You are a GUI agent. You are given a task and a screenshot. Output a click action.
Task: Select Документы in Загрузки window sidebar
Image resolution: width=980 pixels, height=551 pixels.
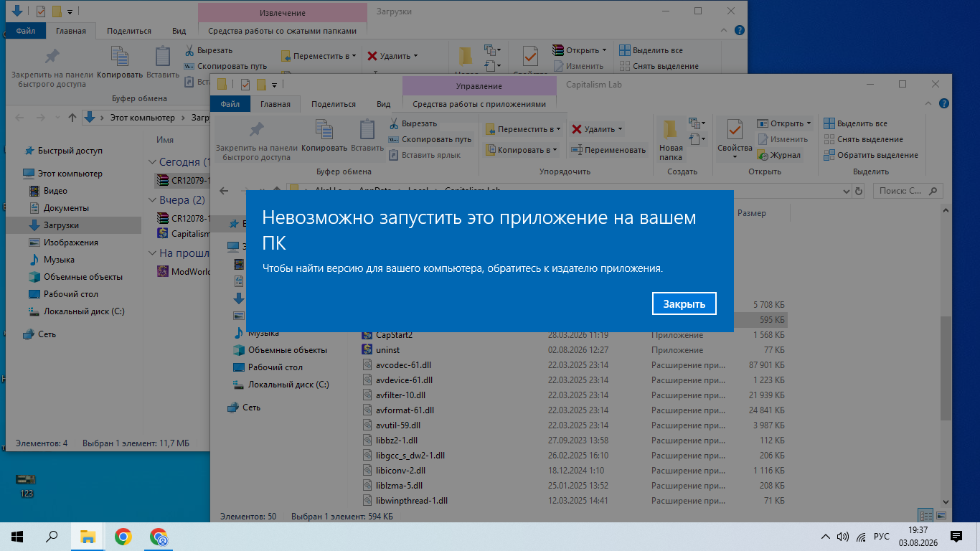click(66, 208)
